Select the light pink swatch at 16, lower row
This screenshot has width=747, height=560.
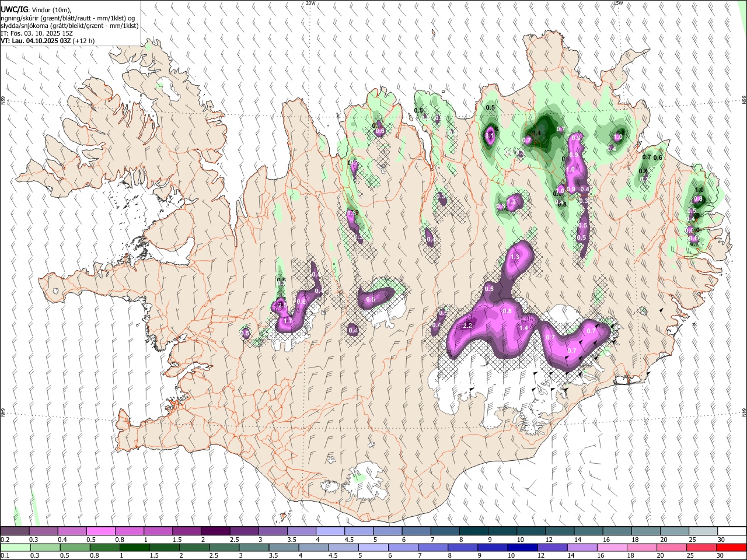pyautogui.click(x=612, y=547)
